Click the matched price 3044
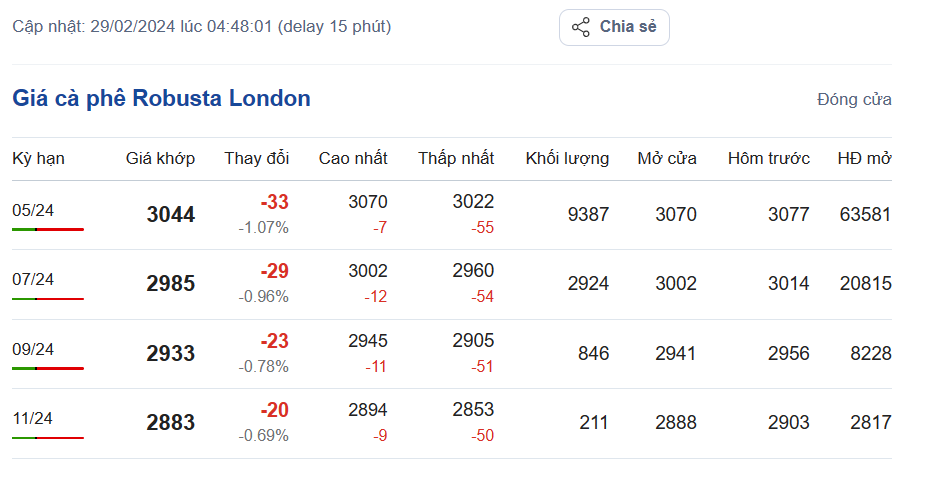This screenshot has height=482, width=934. click(171, 215)
